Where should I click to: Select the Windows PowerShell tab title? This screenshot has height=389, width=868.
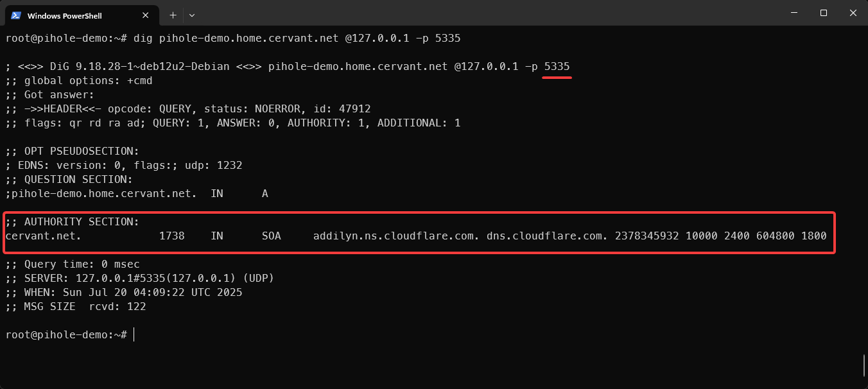point(64,15)
